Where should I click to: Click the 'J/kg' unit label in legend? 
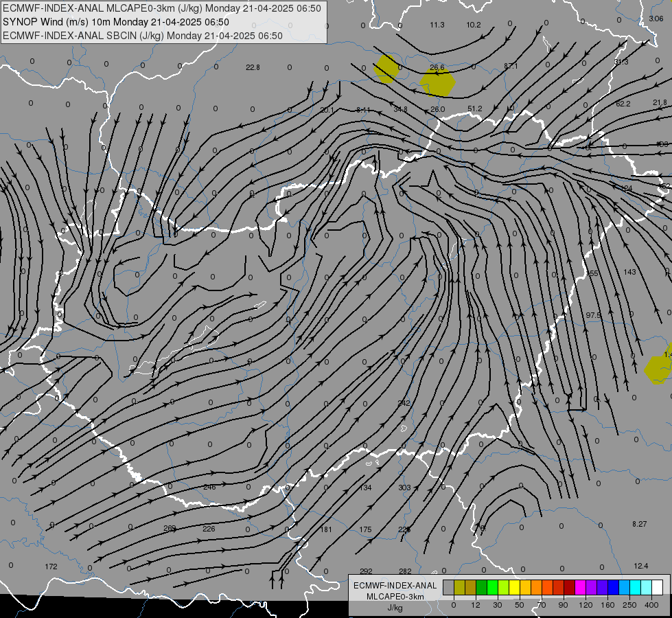(x=395, y=608)
